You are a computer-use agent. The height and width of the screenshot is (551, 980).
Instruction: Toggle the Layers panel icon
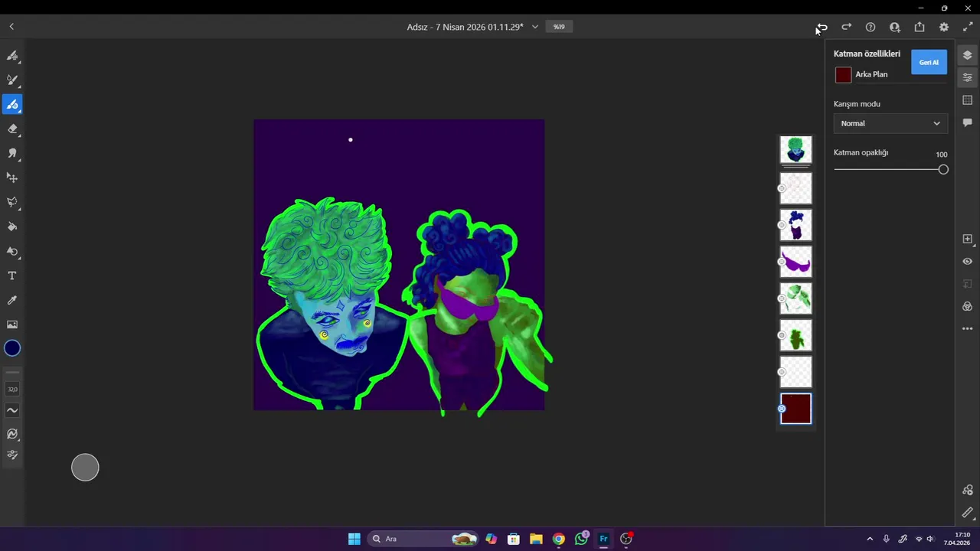pos(968,55)
